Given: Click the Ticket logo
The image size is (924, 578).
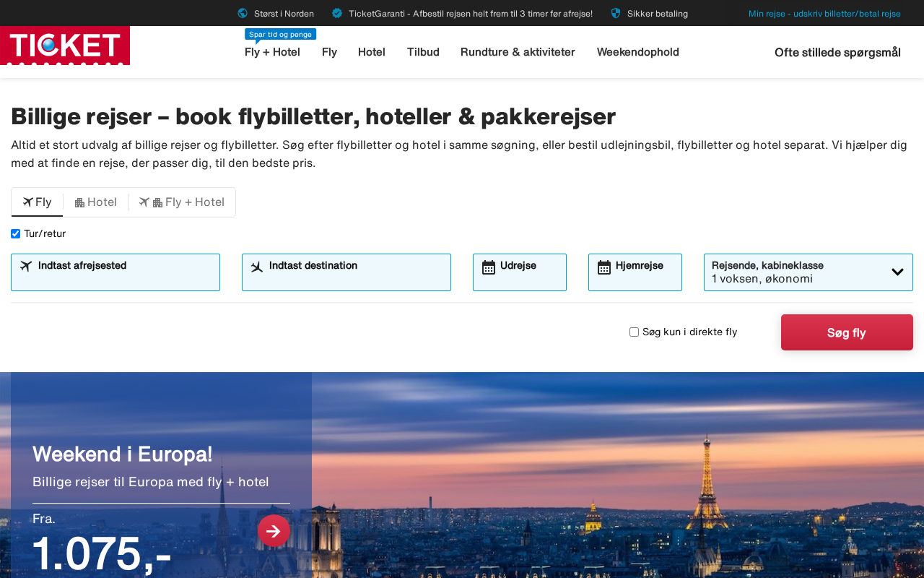Looking at the screenshot, I should (x=65, y=46).
